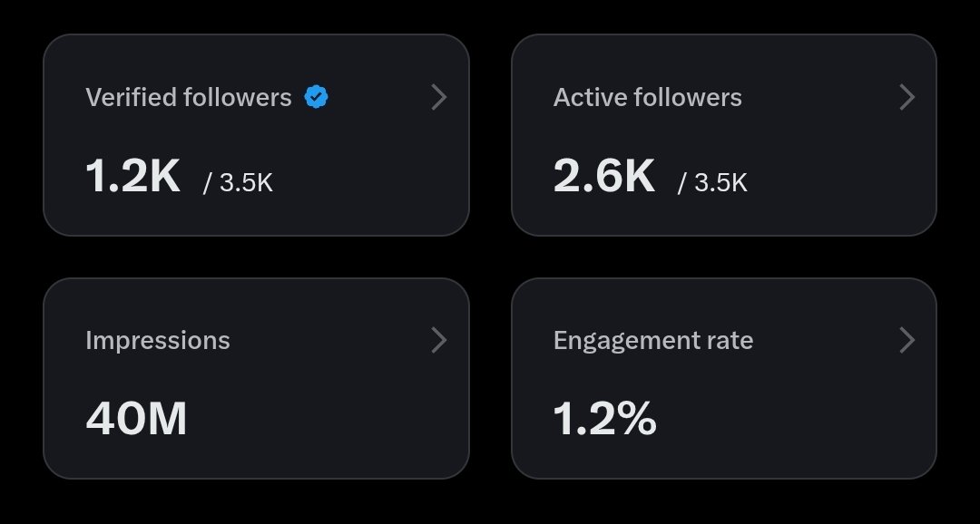Click the Active followers heading

pos(648,97)
